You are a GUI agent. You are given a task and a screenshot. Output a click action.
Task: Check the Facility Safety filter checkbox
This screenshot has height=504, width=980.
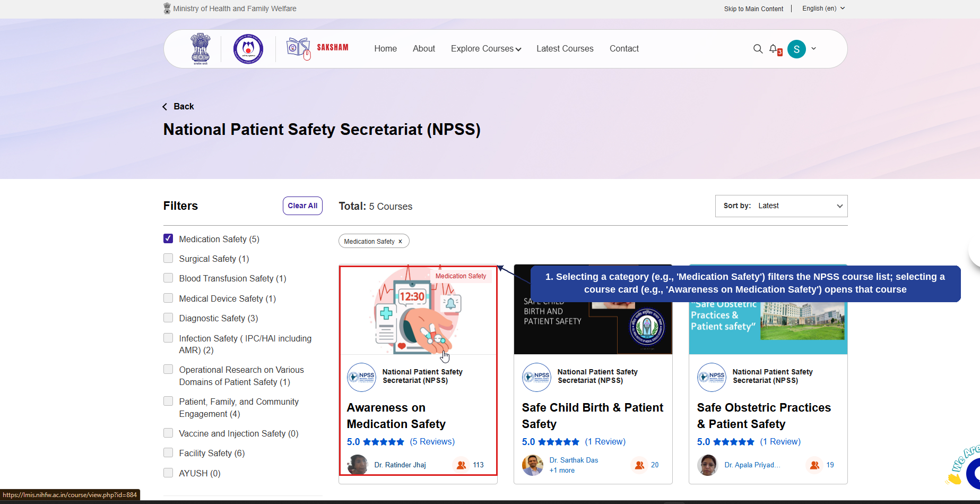click(x=168, y=452)
